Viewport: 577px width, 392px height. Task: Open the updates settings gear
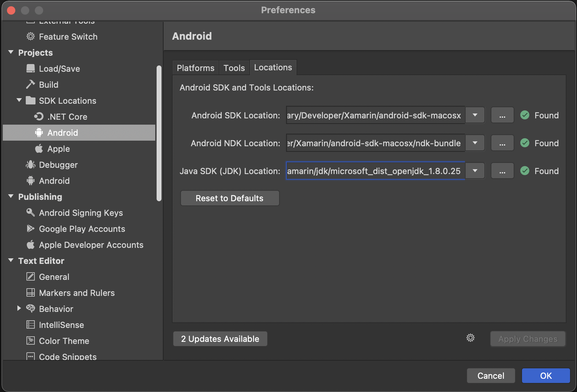click(x=470, y=338)
